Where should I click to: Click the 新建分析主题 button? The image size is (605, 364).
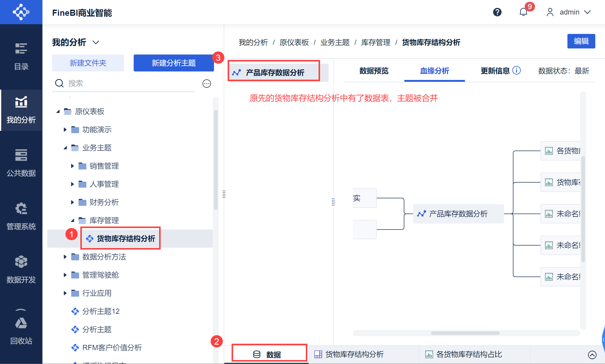174,63
